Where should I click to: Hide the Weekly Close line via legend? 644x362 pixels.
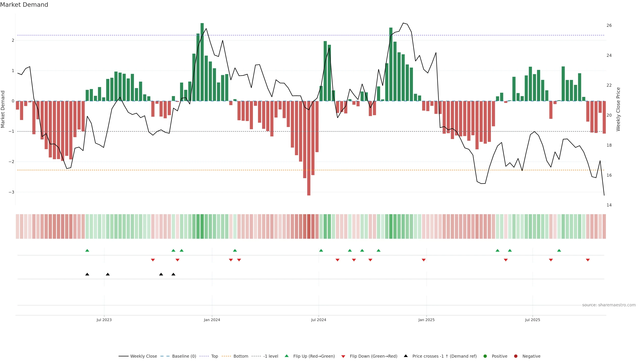pyautogui.click(x=143, y=356)
